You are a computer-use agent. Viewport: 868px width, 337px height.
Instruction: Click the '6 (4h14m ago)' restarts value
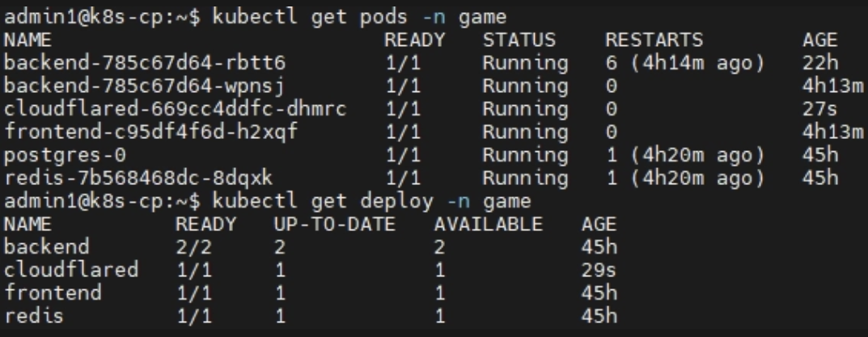click(684, 62)
